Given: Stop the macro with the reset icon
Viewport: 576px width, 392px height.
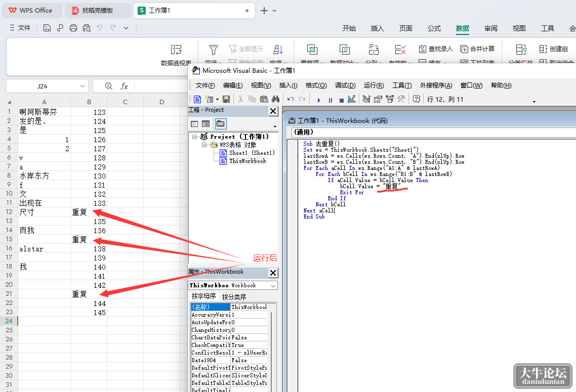Looking at the screenshot, I should click(x=341, y=100).
